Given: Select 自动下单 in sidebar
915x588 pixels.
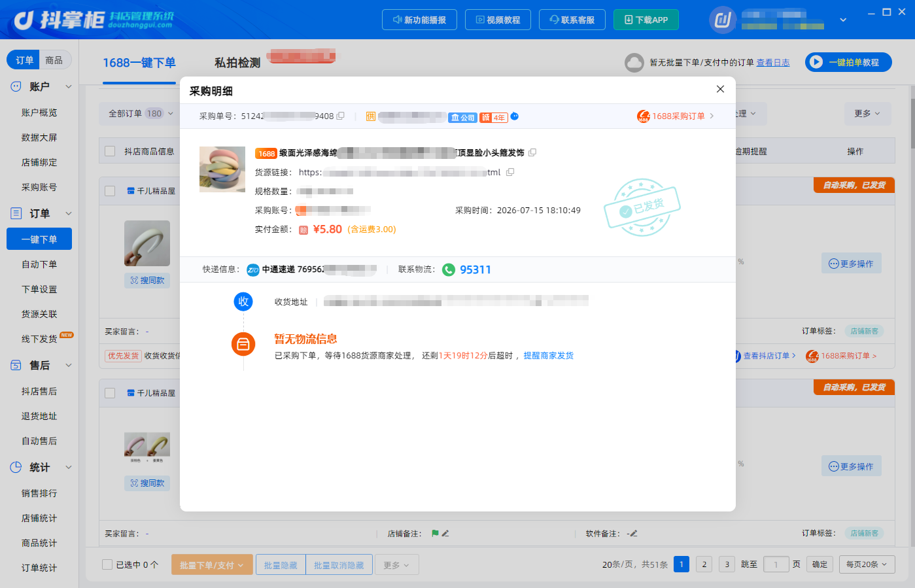Looking at the screenshot, I should [x=39, y=264].
